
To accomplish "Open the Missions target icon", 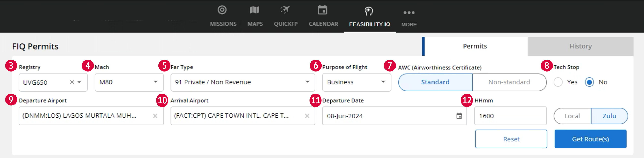I will 222,10.
